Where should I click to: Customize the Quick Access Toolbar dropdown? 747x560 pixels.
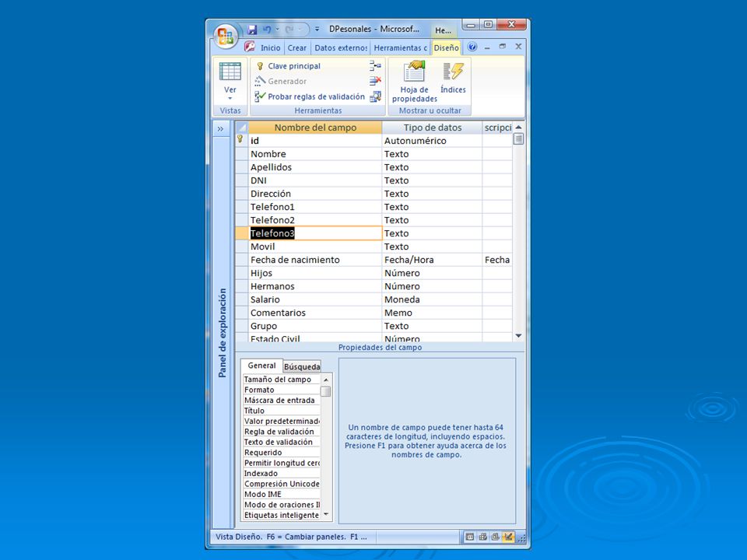tap(317, 30)
